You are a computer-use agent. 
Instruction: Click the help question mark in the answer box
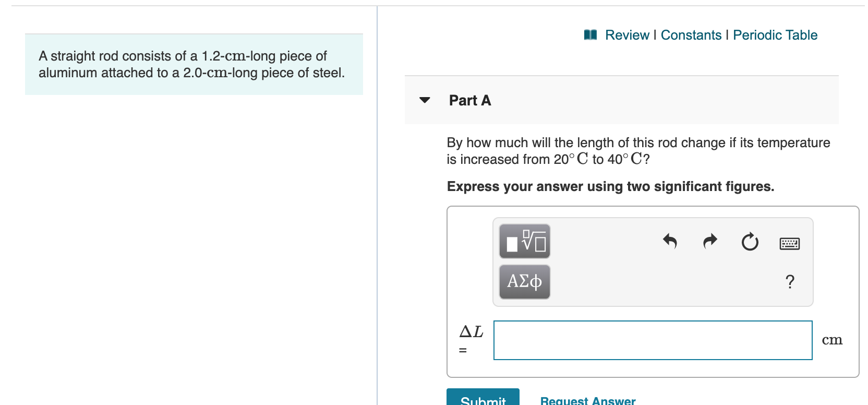(x=790, y=282)
